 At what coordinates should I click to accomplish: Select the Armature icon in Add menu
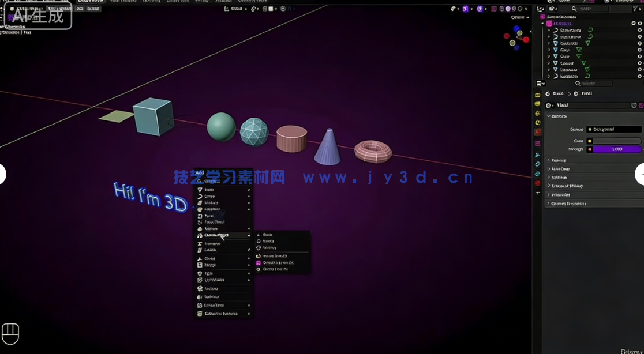click(x=200, y=244)
